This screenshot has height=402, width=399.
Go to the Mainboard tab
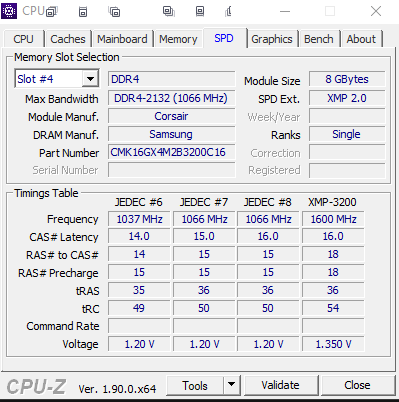click(x=122, y=39)
